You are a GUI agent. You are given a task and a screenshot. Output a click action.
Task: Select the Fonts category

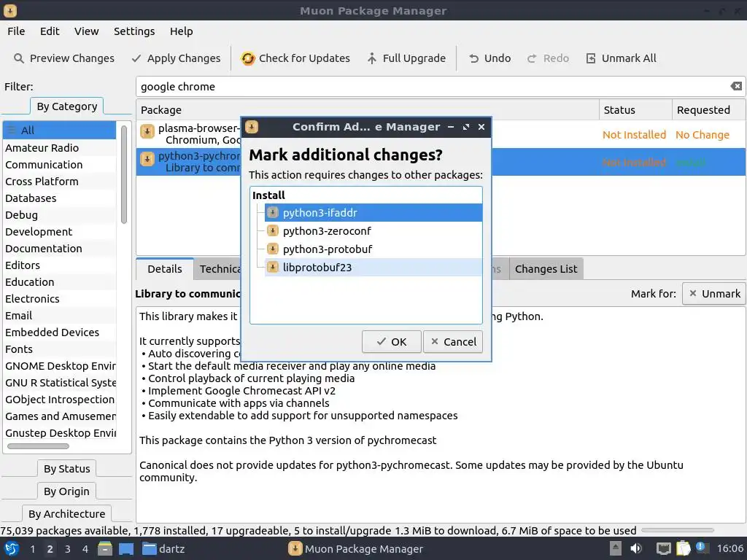(59, 349)
